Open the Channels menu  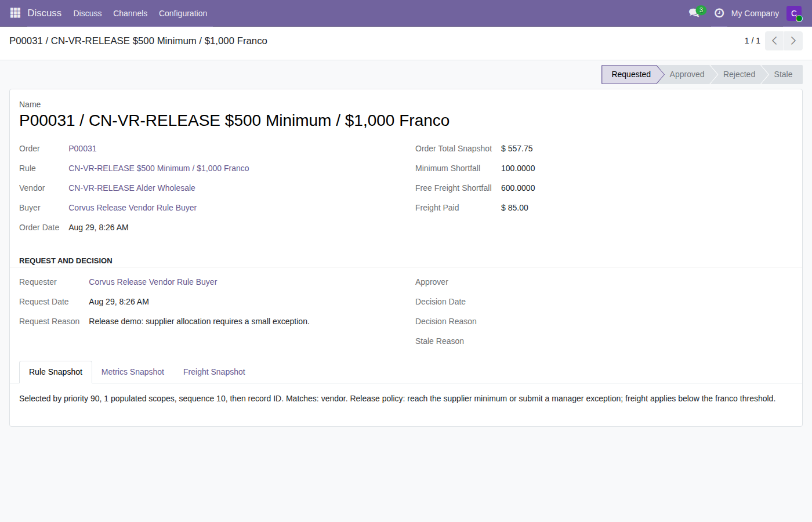tap(130, 13)
